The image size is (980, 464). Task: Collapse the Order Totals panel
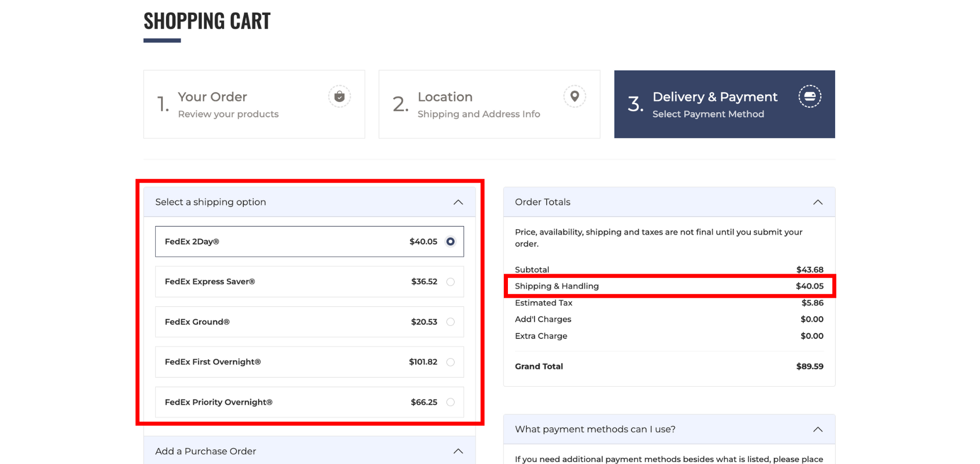818,202
